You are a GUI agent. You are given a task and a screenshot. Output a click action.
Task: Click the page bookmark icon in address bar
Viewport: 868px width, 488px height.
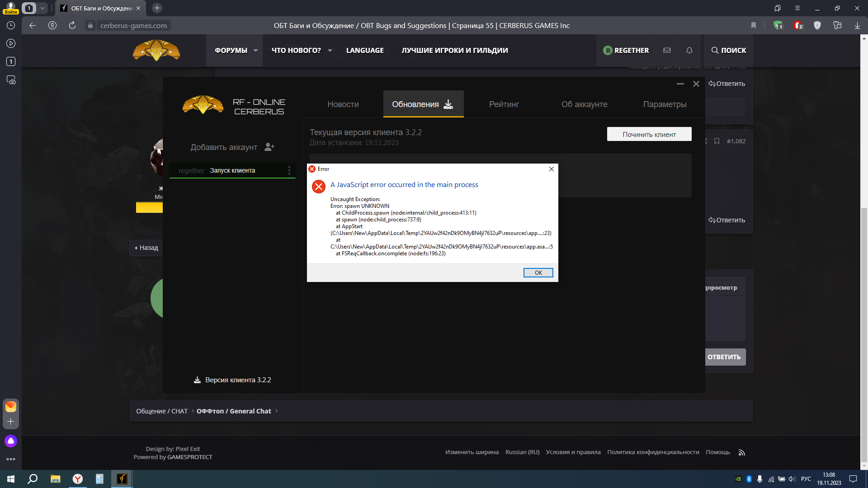click(753, 26)
